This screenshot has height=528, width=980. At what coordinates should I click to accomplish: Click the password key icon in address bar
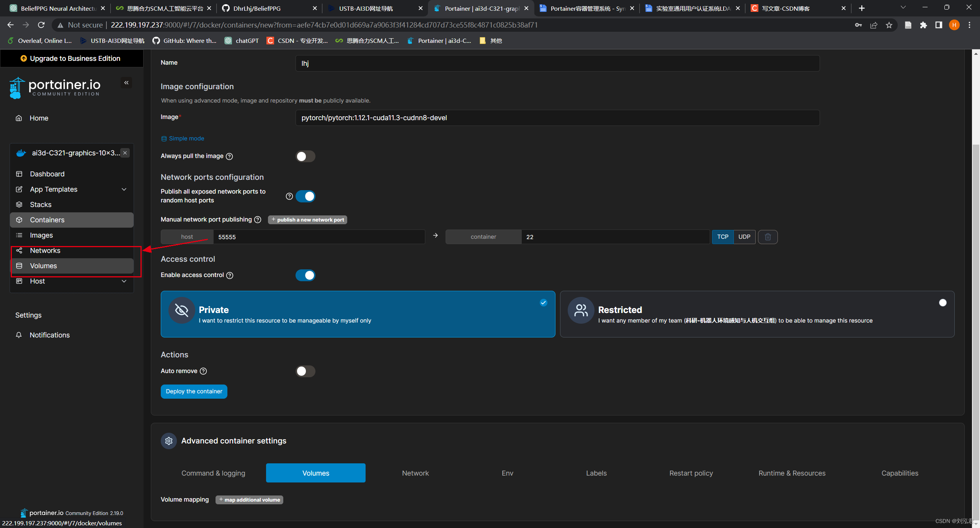pyautogui.click(x=858, y=25)
